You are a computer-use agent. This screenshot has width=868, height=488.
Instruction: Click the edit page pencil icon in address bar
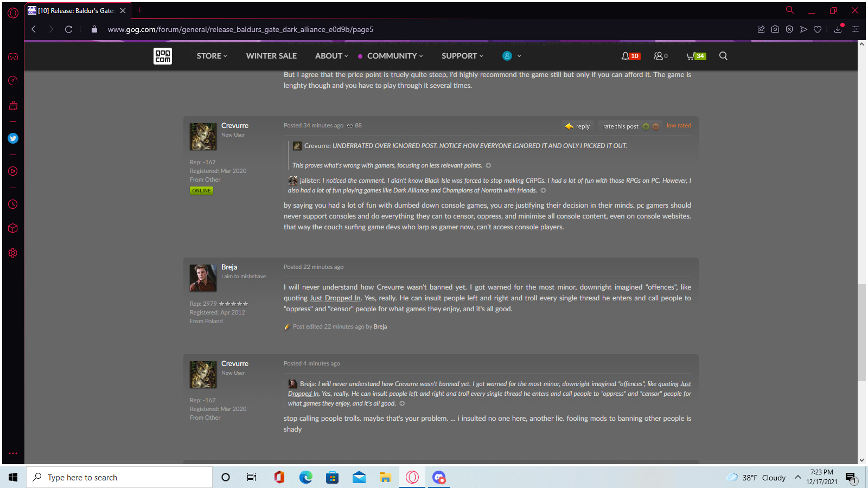[x=761, y=29]
